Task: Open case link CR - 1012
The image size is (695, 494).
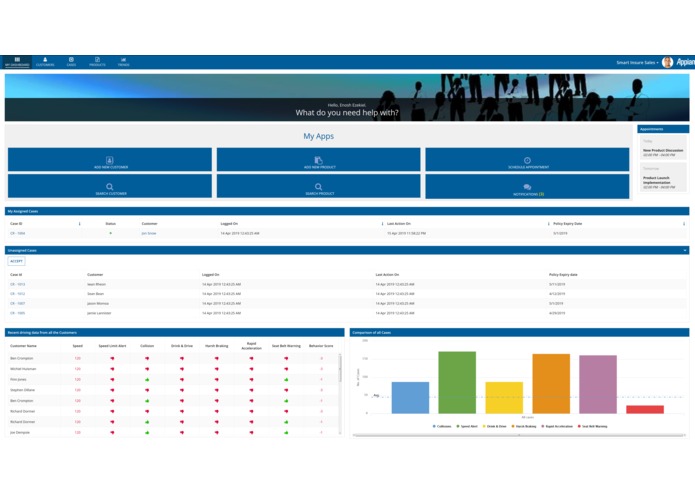Action: pyautogui.click(x=18, y=294)
